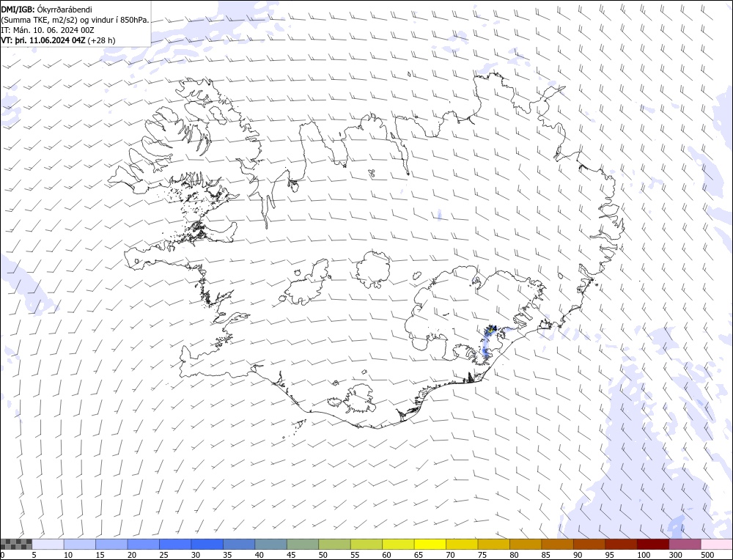Choose the 55–60 yellow-green legend swatch
This screenshot has width=733, height=560.
coord(366,544)
